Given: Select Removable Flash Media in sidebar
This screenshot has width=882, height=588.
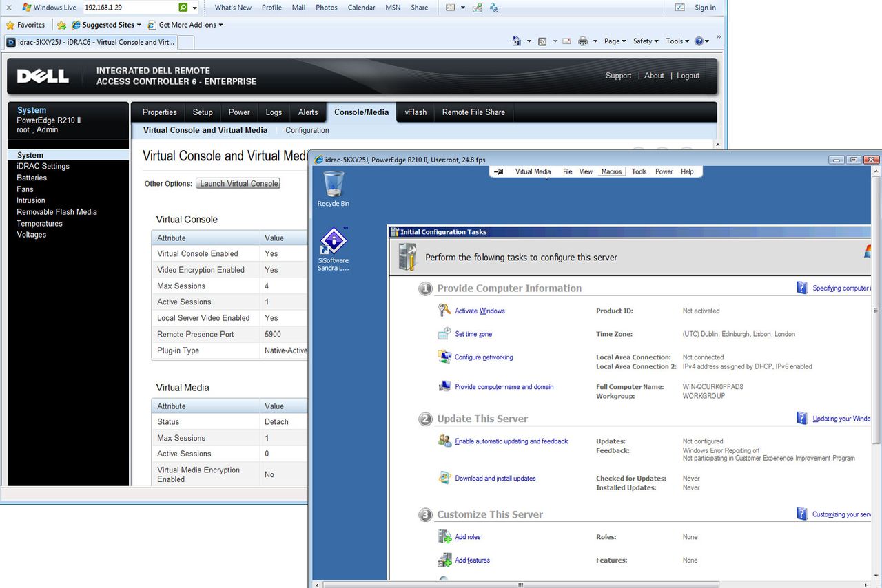Looking at the screenshot, I should [x=57, y=212].
